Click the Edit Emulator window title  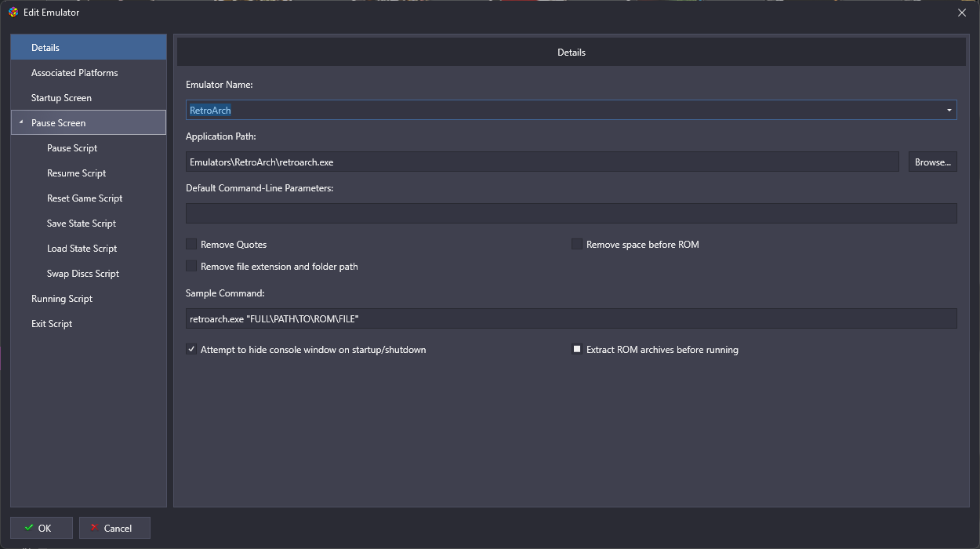point(52,13)
